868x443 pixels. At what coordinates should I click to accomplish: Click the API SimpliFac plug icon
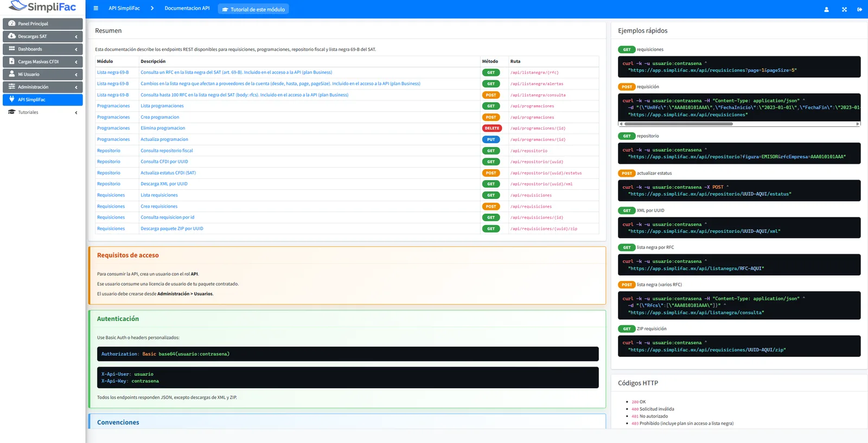pos(12,99)
